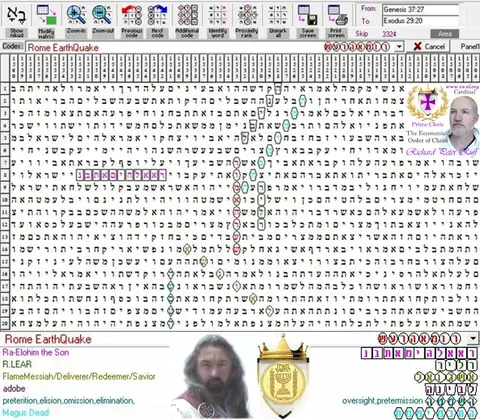The height and width of the screenshot is (420, 480).
Task: Select the preterition,elision,omission entry
Action: (x=68, y=400)
